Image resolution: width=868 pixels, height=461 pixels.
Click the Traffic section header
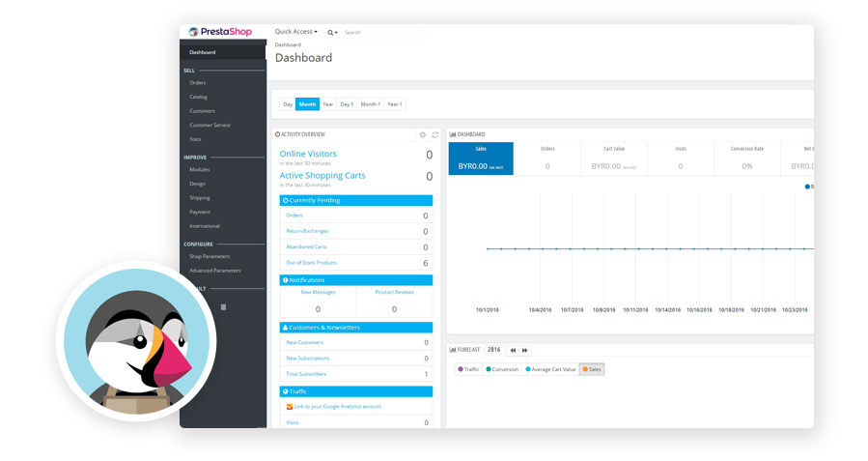tap(356, 391)
